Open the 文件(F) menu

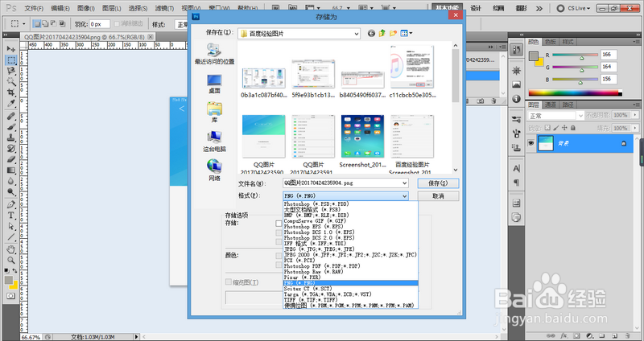(x=34, y=8)
